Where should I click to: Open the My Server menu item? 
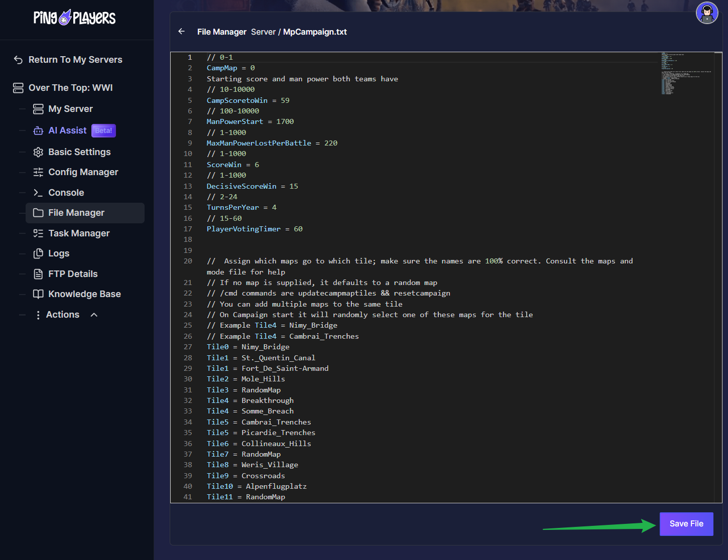coord(70,109)
